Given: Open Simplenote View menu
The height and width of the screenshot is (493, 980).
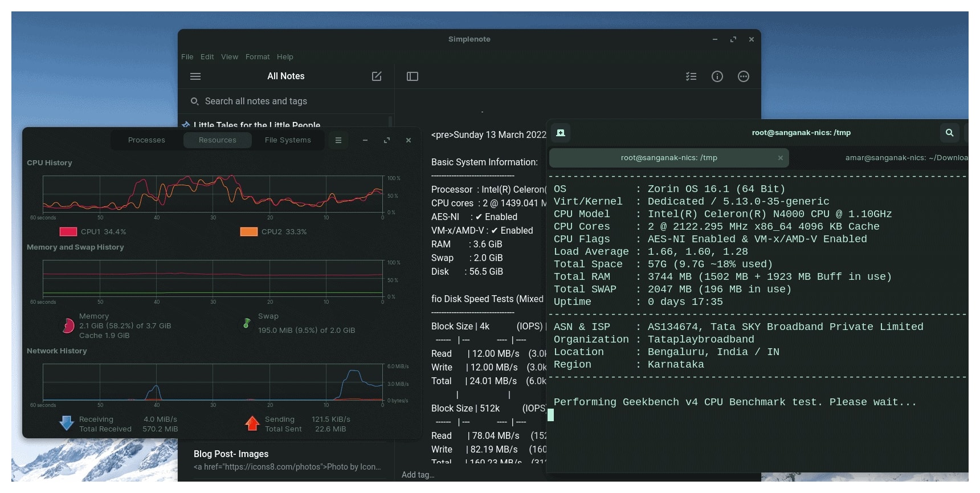Looking at the screenshot, I should tap(230, 57).
